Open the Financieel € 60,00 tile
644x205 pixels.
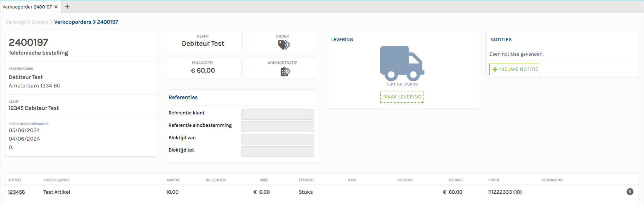203,68
